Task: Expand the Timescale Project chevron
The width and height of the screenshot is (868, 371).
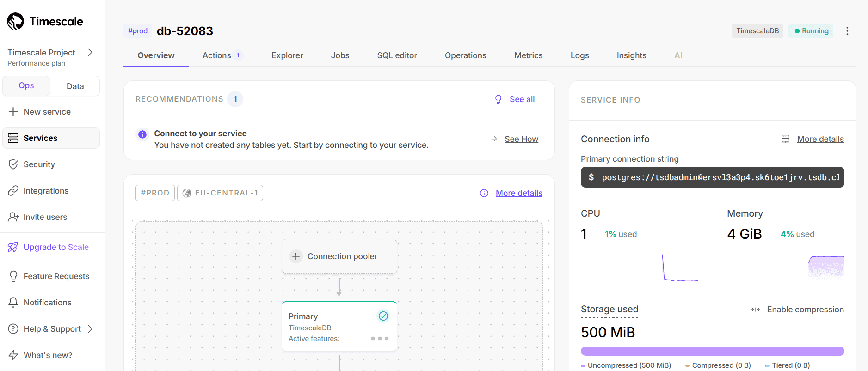Action: click(90, 52)
